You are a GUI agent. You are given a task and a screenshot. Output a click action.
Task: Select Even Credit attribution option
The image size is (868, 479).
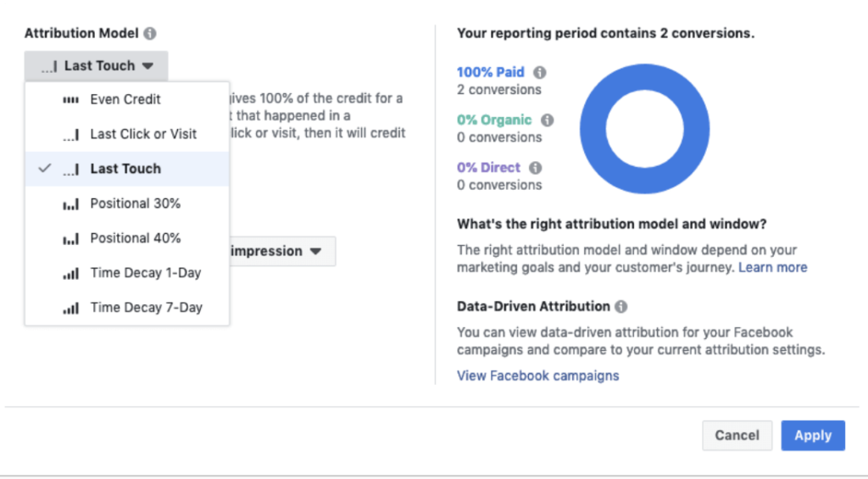(125, 99)
